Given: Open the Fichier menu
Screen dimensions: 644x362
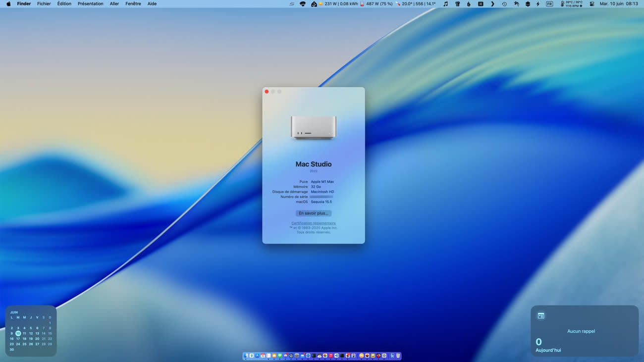Looking at the screenshot, I should [44, 3].
